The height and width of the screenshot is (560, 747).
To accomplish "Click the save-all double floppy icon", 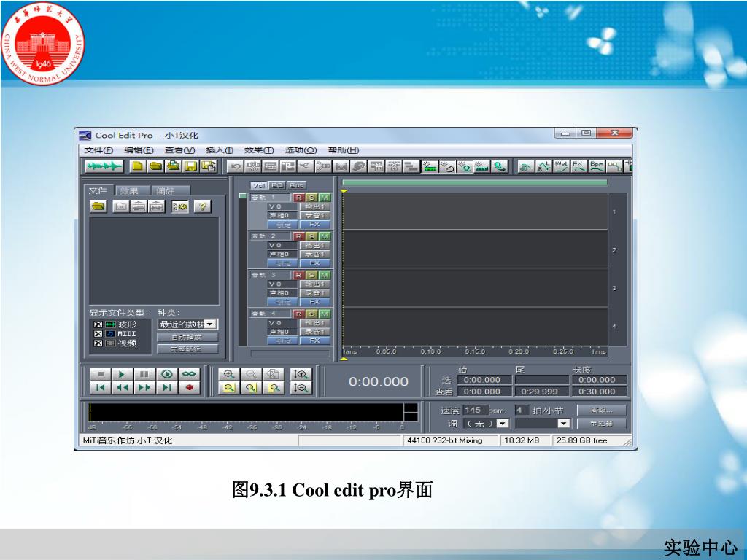I will point(209,166).
